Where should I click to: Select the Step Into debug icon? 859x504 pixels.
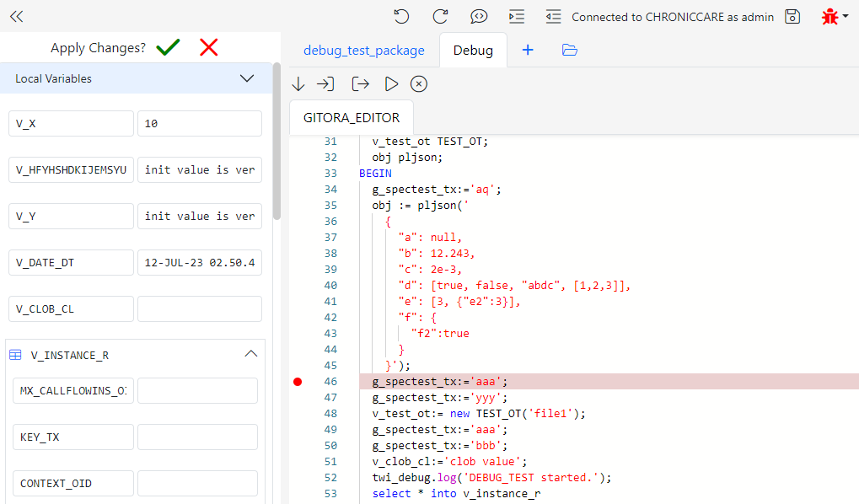pos(326,83)
